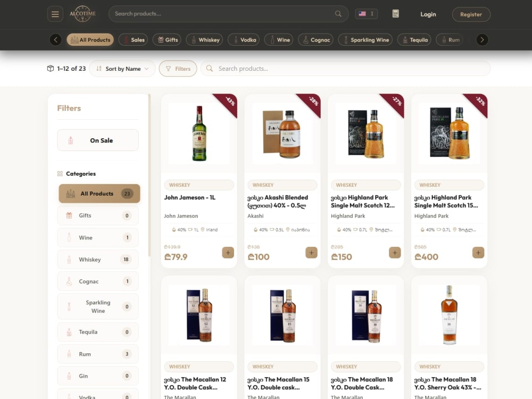Click the search magnifier in header
Viewport: 532px width, 399px height.
[338, 14]
